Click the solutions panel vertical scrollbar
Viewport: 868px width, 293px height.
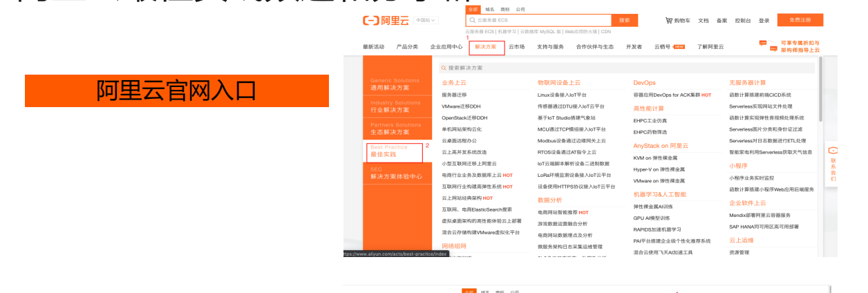pyautogui.click(x=820, y=90)
